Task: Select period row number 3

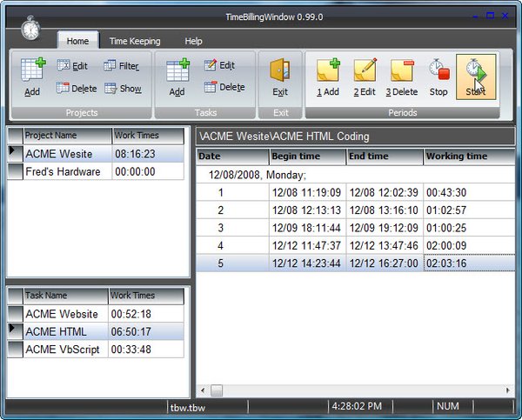Action: click(x=356, y=228)
